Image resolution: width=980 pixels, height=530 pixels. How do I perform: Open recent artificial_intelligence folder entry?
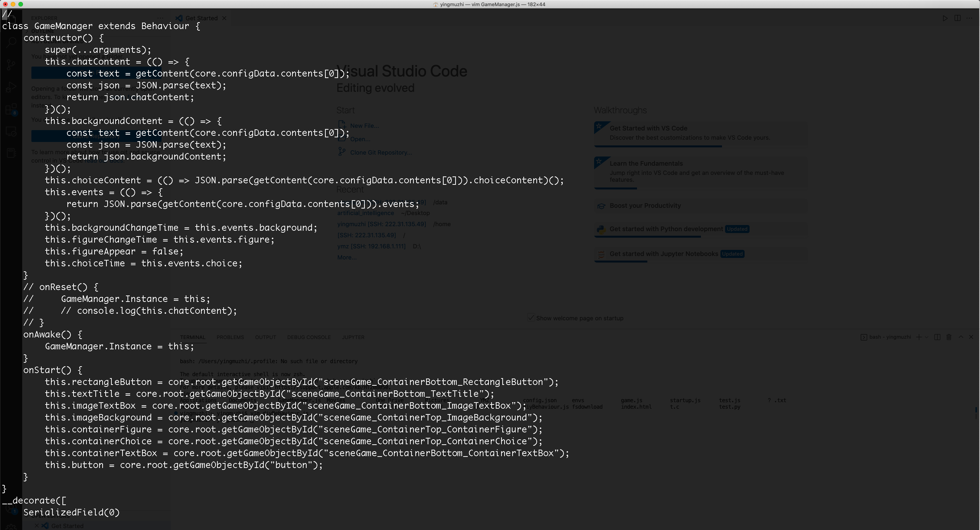(365, 213)
